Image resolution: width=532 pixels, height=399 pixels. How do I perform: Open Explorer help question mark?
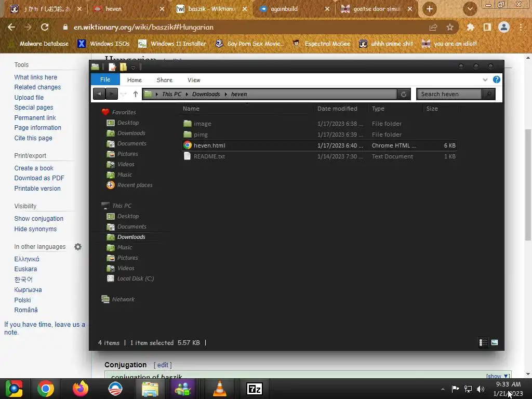(x=496, y=79)
